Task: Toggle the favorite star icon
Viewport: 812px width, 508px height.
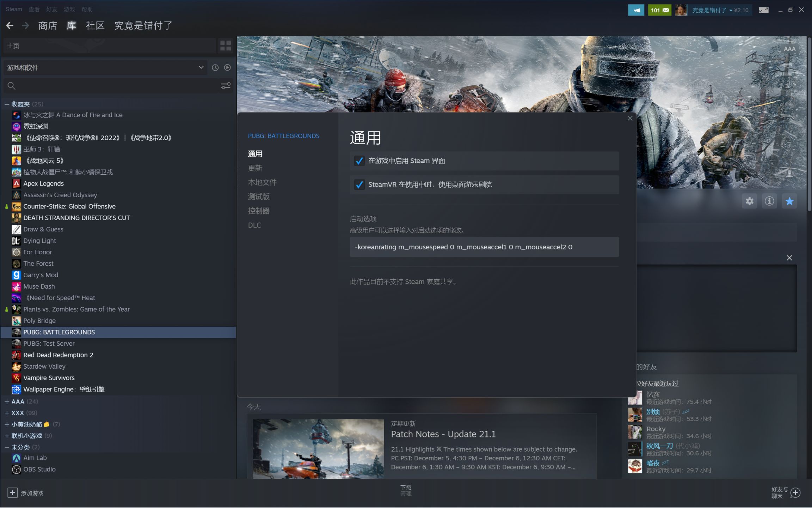Action: pyautogui.click(x=789, y=201)
